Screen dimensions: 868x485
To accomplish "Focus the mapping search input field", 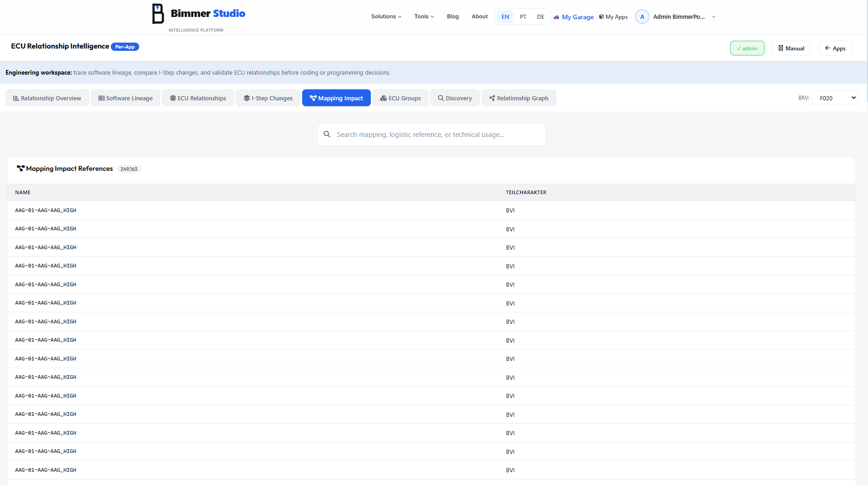I will click(x=432, y=134).
